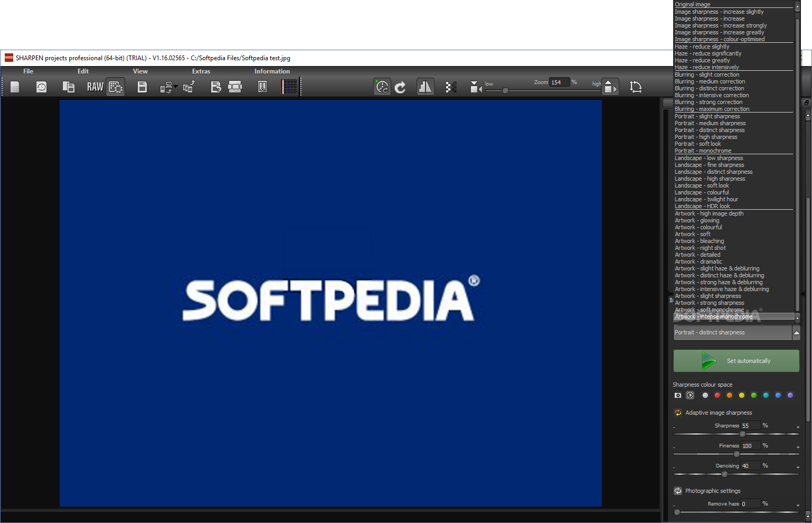
Task: Click the checkered pixel pattern icon
Action: pos(451,87)
